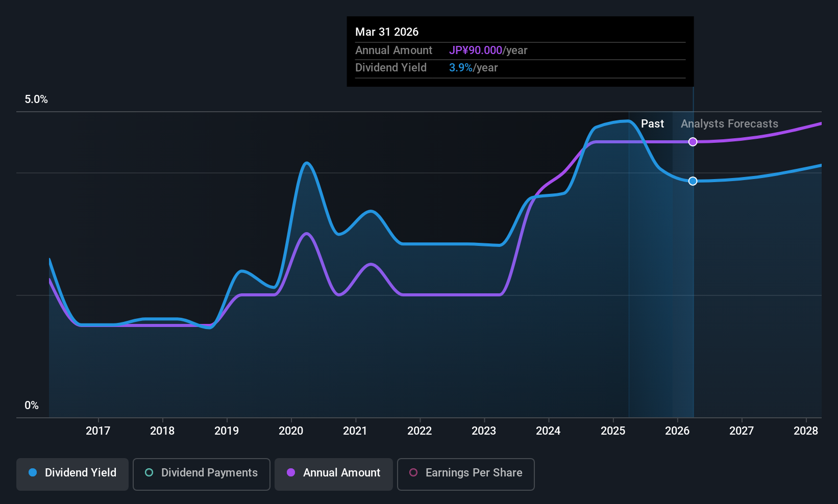The width and height of the screenshot is (838, 504).
Task: Click the JP¥90.000/year value in the tooltip
Action: pyautogui.click(x=488, y=51)
